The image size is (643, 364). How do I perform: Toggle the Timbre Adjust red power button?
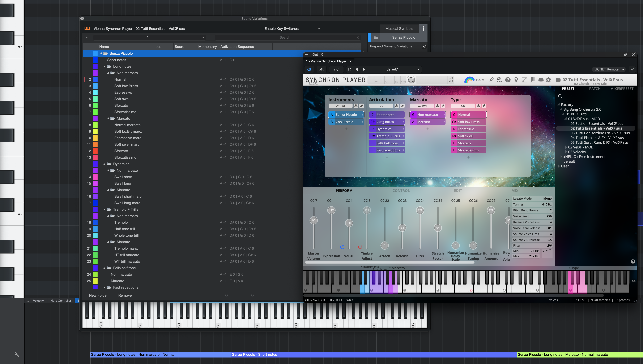360,247
